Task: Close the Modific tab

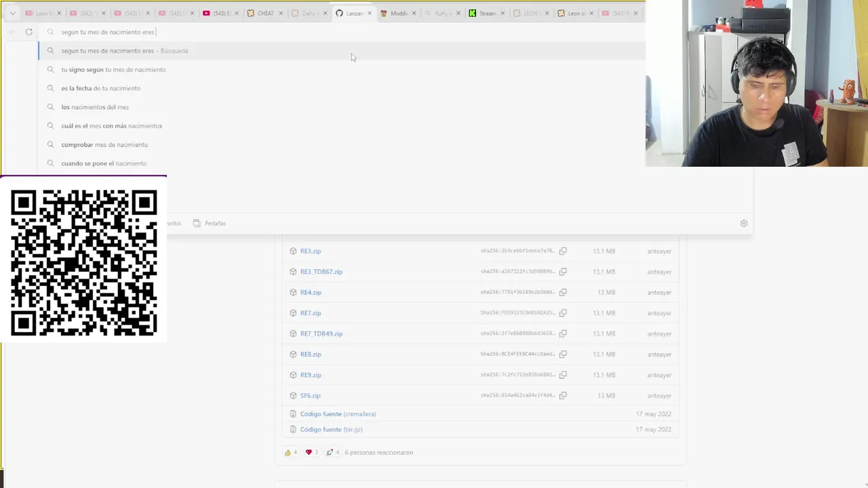Action: pyautogui.click(x=414, y=13)
